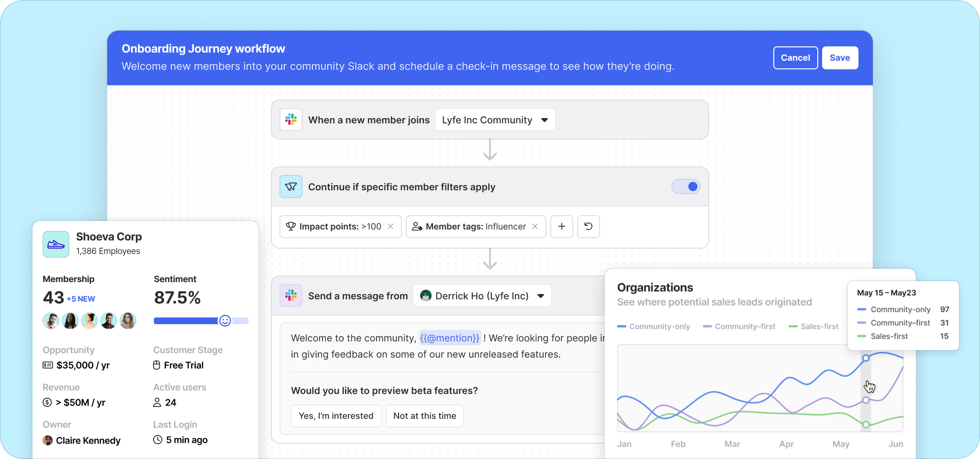Click the Not at this time button
The image size is (980, 459).
coord(425,416)
